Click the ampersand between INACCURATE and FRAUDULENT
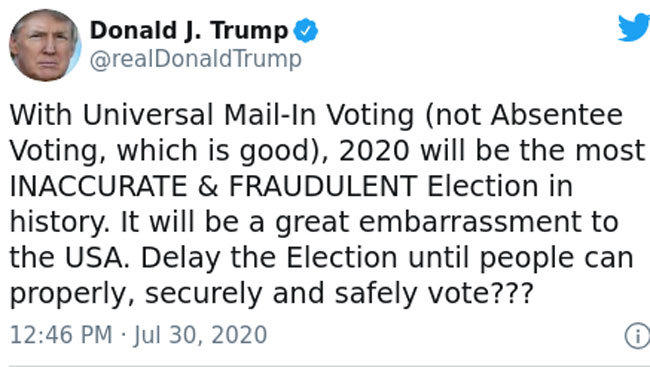 click(x=208, y=186)
